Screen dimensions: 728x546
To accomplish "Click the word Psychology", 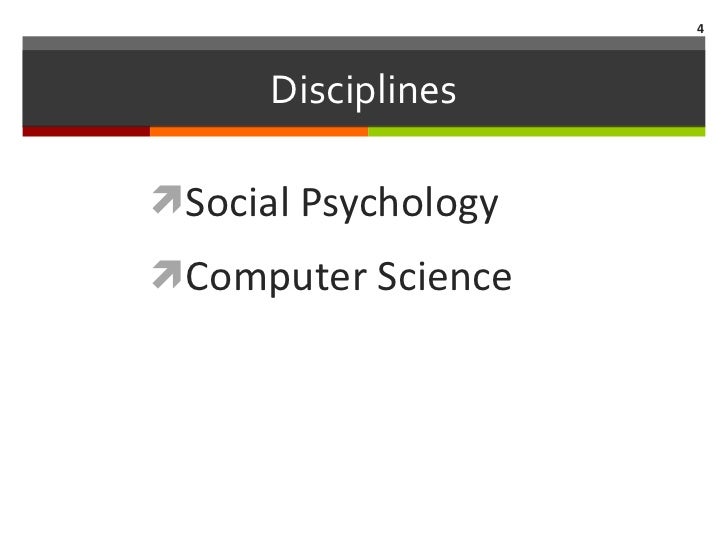I will click(400, 204).
